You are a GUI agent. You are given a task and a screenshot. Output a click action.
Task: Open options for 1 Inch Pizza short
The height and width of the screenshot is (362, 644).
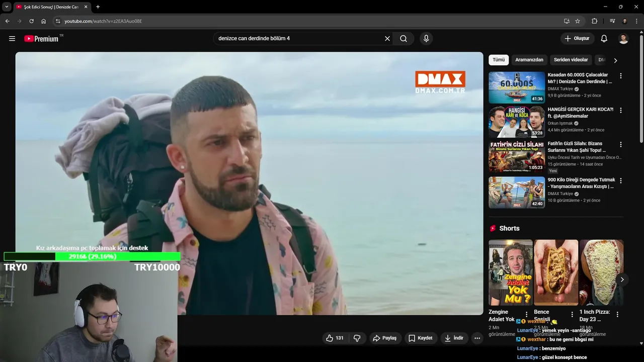617,314
